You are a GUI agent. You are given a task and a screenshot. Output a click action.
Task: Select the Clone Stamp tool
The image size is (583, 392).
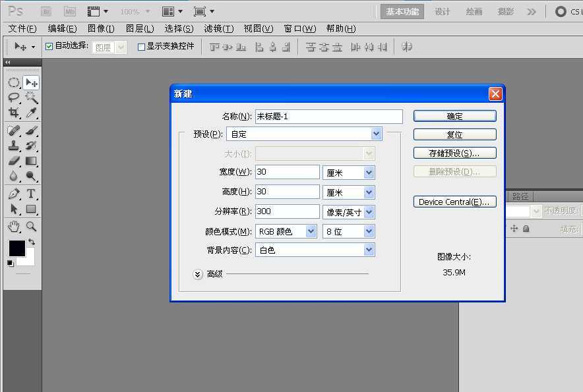15,144
